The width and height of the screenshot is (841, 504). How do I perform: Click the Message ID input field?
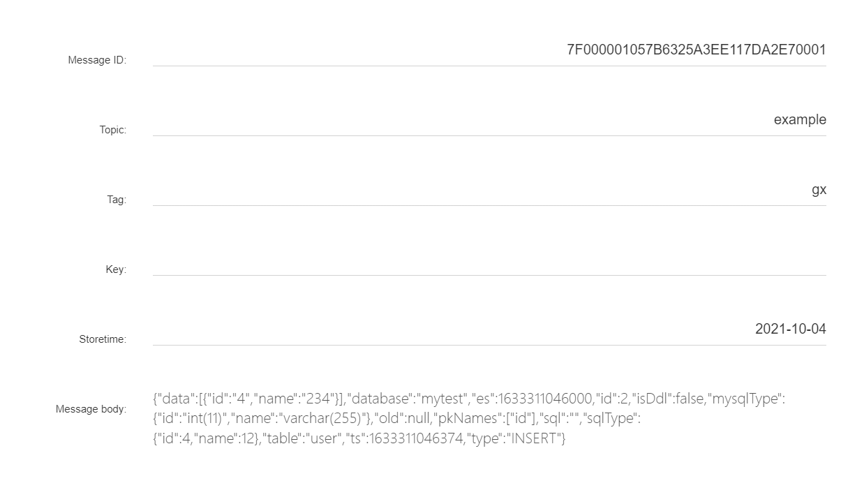489,50
